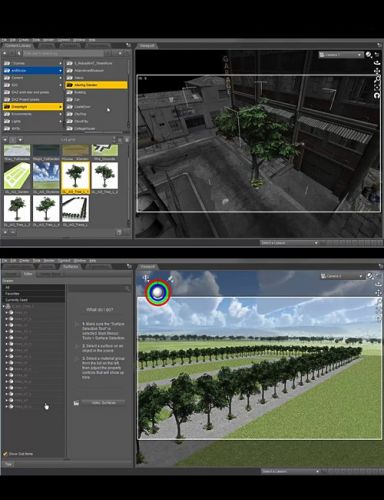Expand last surface entry in Surfaces tree
This screenshot has height=500, width=384.
(x=6, y=407)
